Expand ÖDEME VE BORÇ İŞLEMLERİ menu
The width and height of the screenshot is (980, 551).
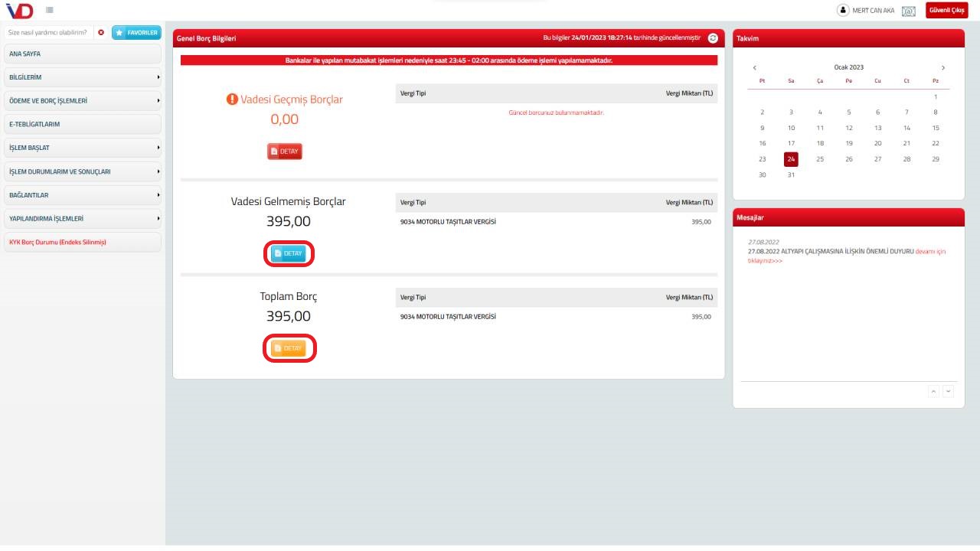(x=83, y=101)
